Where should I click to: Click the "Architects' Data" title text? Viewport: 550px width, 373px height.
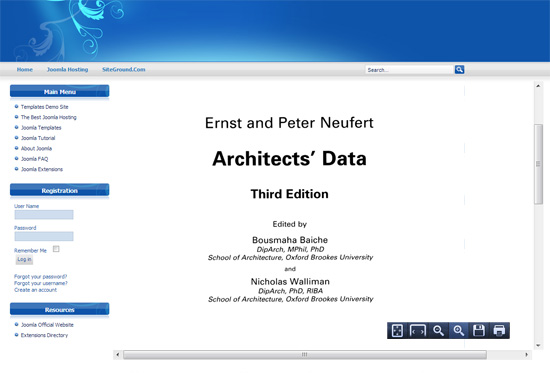pos(289,159)
